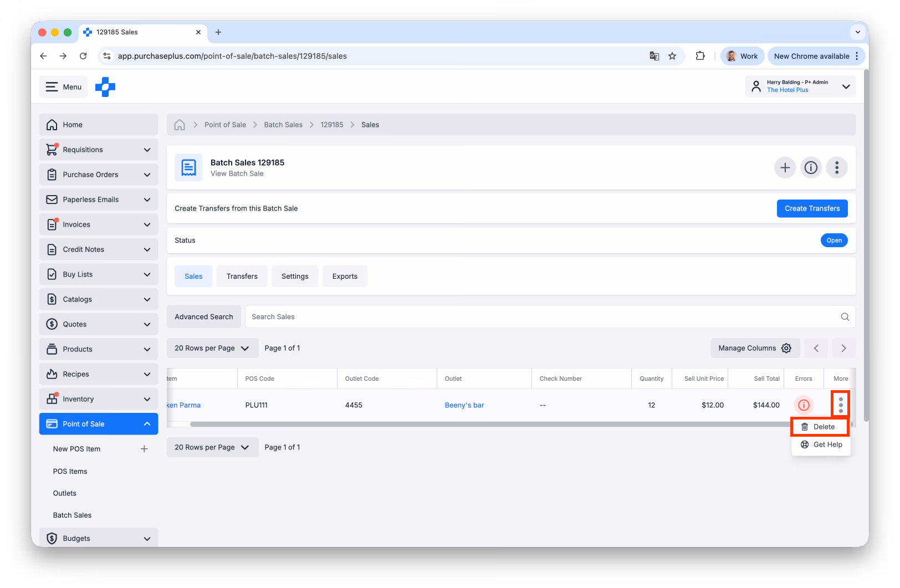Click the search magnifier icon
Image resolution: width=900 pixels, height=588 pixels.
coord(845,316)
